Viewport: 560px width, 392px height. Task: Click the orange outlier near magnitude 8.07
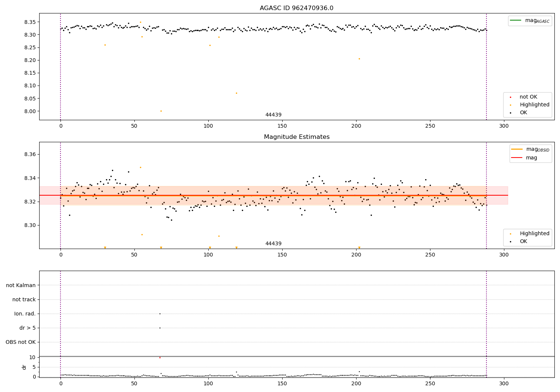pyautogui.click(x=236, y=93)
